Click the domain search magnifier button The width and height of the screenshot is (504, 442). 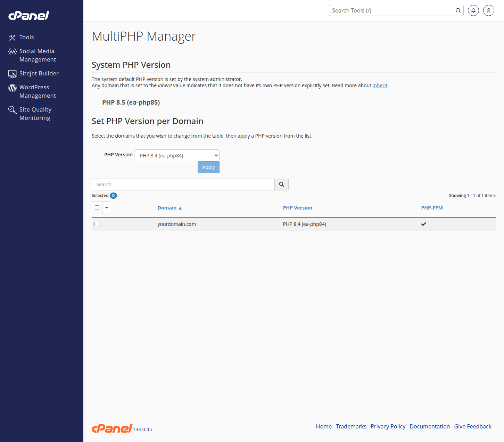(x=282, y=185)
